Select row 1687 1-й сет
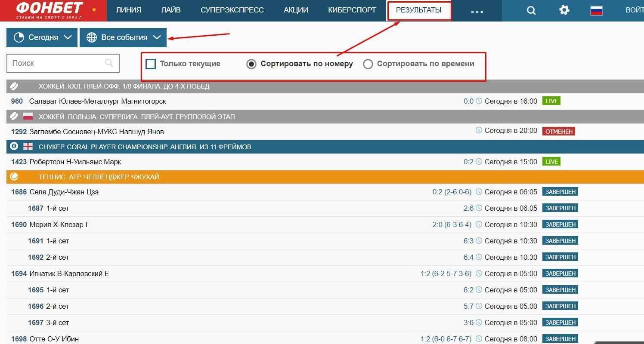 [x=325, y=208]
